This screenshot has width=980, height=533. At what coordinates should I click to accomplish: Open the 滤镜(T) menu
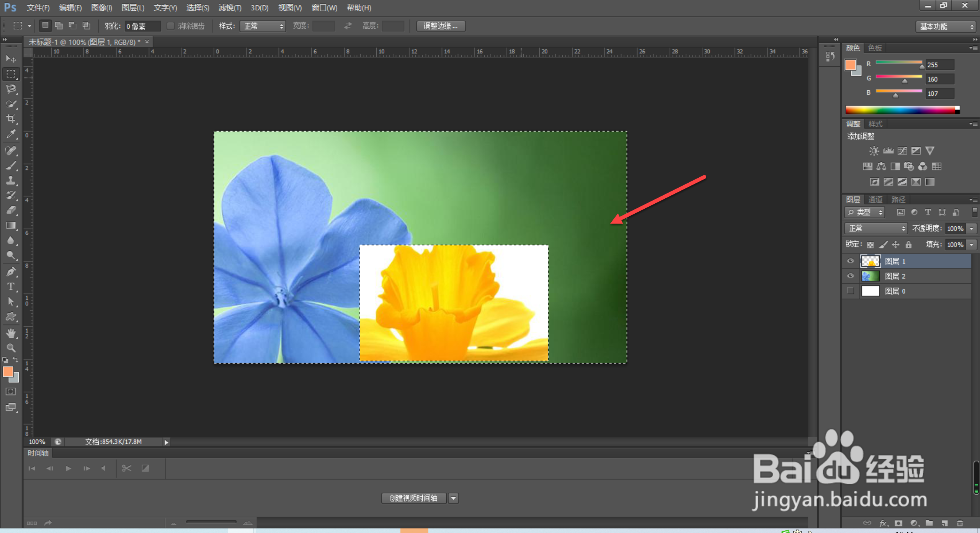[x=230, y=8]
